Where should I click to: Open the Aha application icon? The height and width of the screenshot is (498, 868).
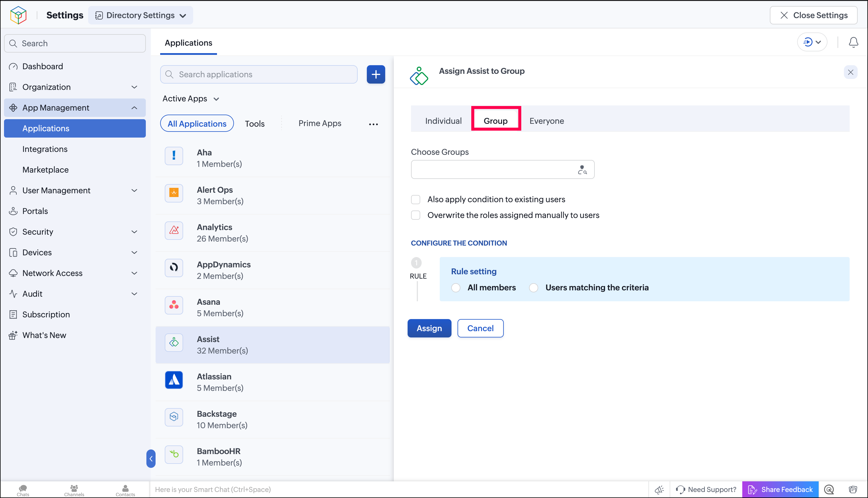[x=174, y=156]
